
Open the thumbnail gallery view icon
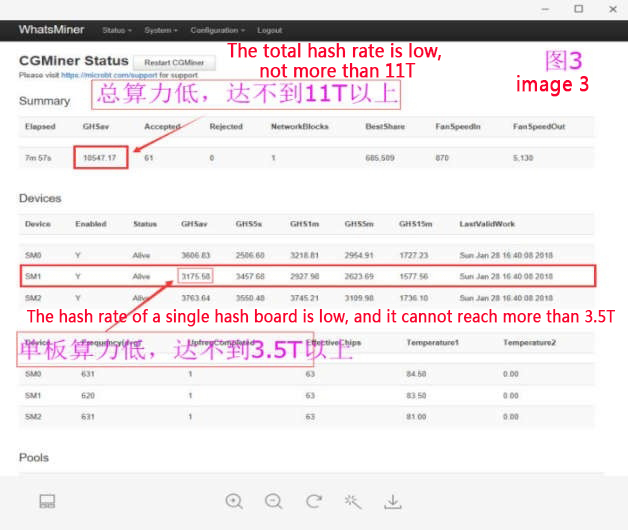[47, 501]
